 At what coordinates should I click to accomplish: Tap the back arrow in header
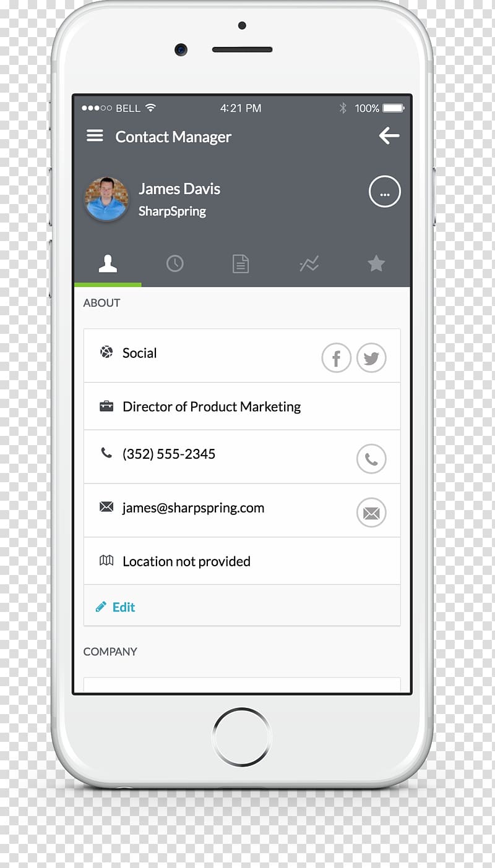(x=389, y=136)
